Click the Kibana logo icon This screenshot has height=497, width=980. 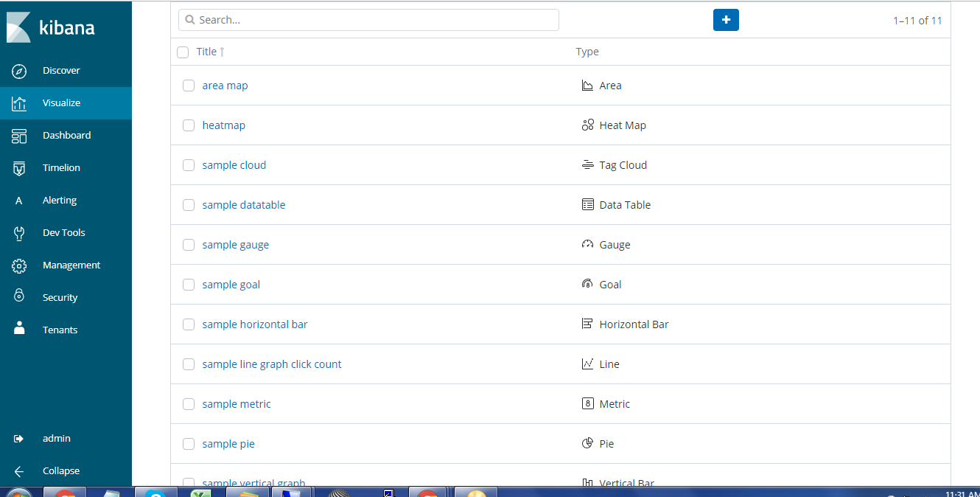19,27
